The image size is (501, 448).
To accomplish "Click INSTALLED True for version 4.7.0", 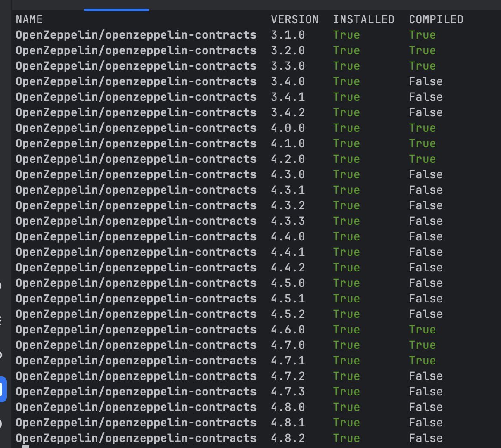I will (x=346, y=345).
